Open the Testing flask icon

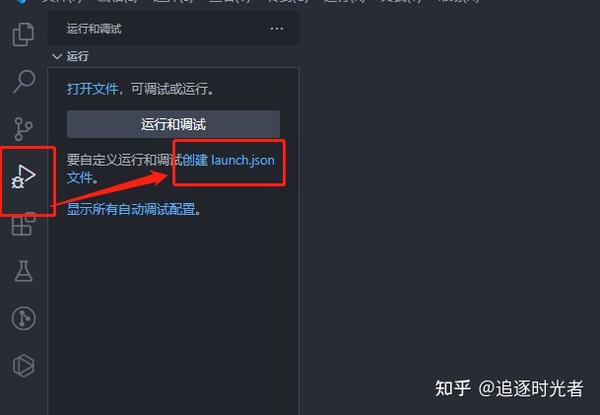click(23, 271)
